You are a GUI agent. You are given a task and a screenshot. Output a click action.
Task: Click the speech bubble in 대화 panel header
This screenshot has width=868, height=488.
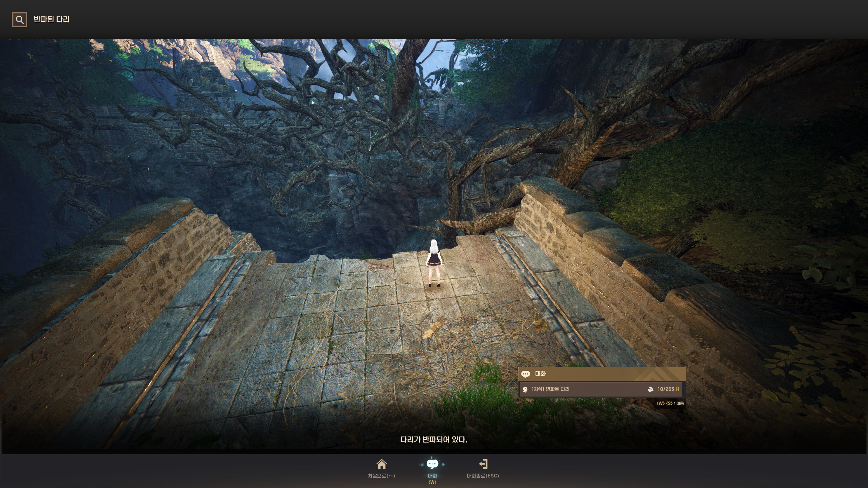tap(525, 374)
